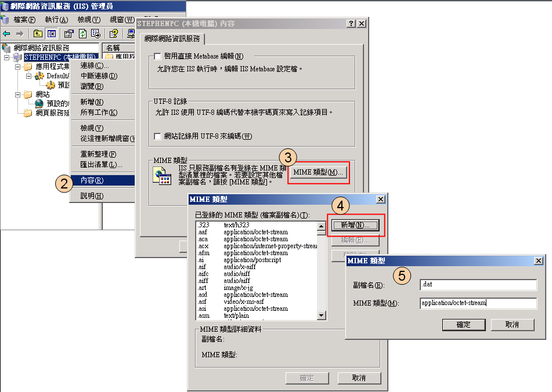The height and width of the screenshot is (392, 552).
Task: Toggle the Show/Hide Console Tree icon
Action: point(52,34)
